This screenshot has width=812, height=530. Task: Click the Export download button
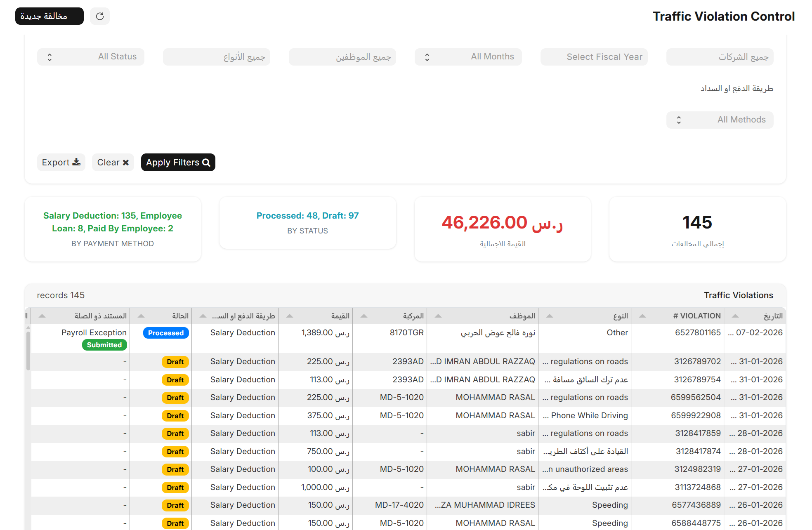click(61, 163)
